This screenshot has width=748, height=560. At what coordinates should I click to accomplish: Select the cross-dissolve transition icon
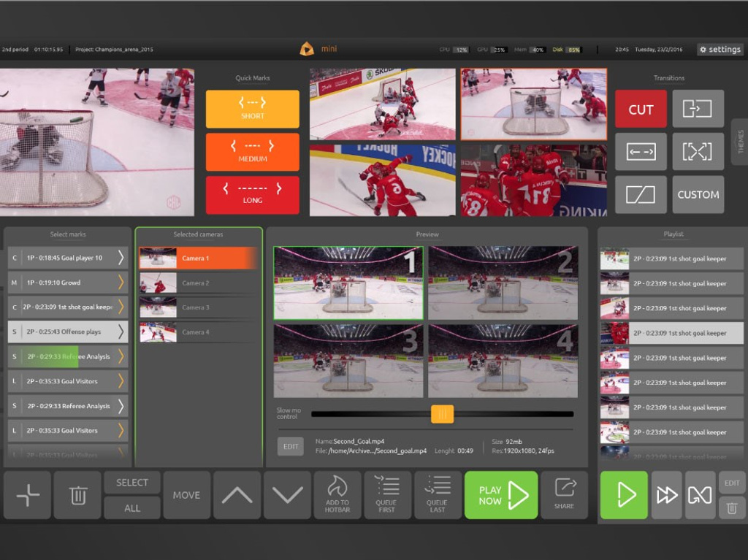[x=698, y=152]
